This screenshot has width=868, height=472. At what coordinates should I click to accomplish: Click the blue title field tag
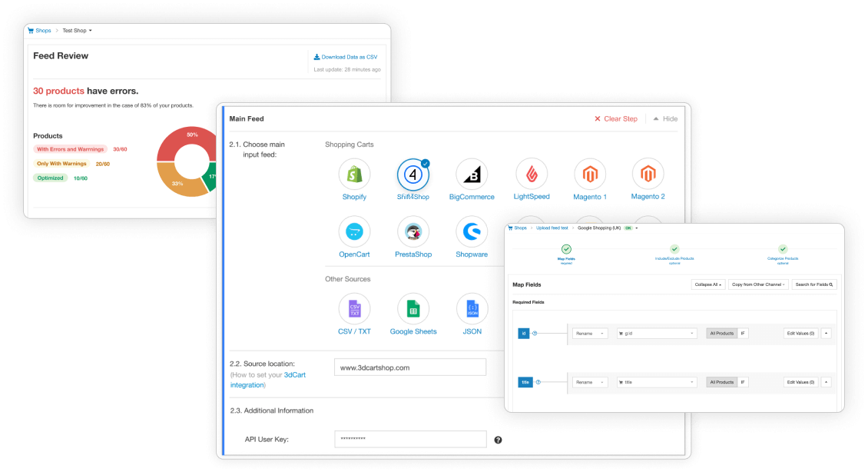click(x=525, y=382)
